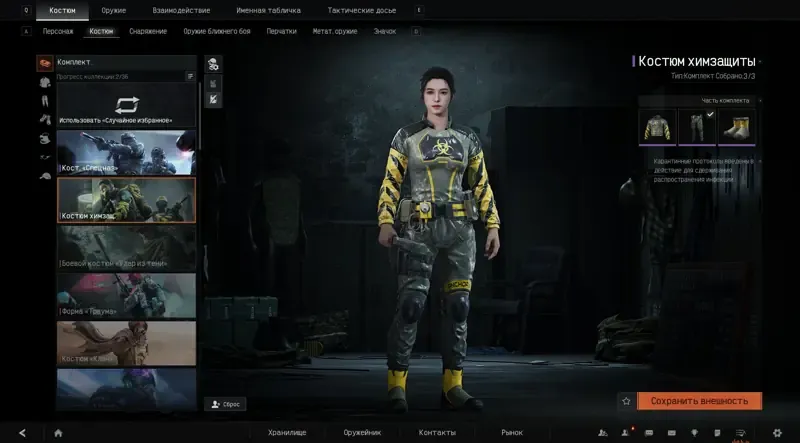This screenshot has height=443, width=800.
Task: Use the «Случайное избранное» shuffle card
Action: click(x=126, y=105)
